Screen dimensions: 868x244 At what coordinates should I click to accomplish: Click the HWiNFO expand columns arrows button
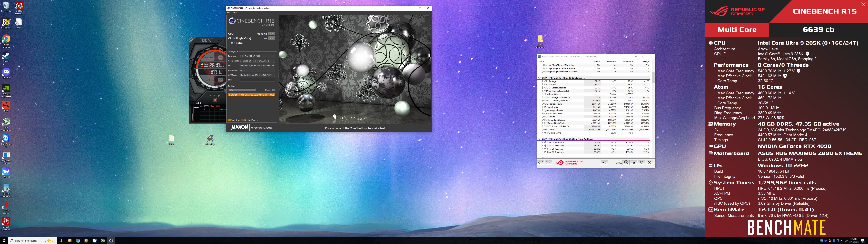(541, 162)
